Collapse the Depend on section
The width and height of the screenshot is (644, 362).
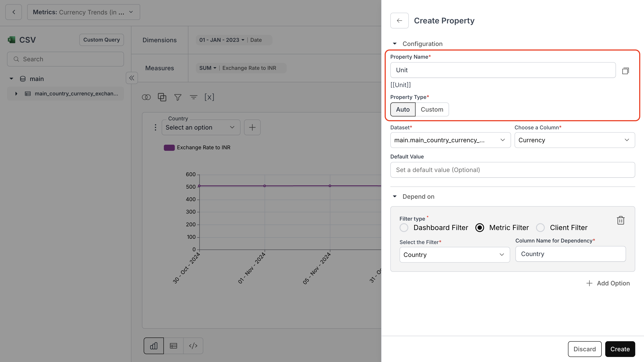(395, 197)
